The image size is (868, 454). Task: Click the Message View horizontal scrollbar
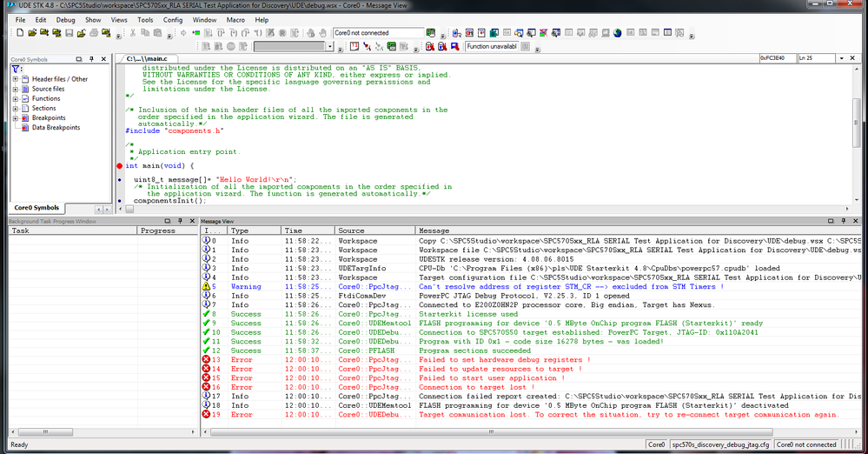tap(492, 432)
